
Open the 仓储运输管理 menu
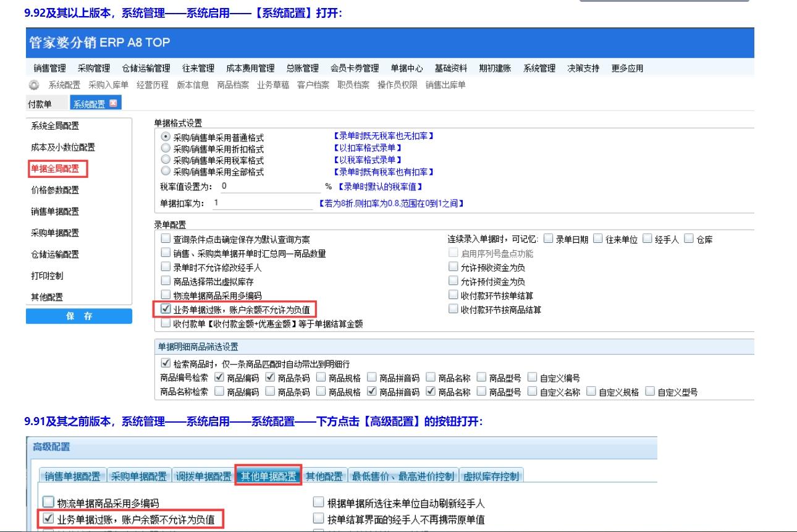pyautogui.click(x=146, y=69)
